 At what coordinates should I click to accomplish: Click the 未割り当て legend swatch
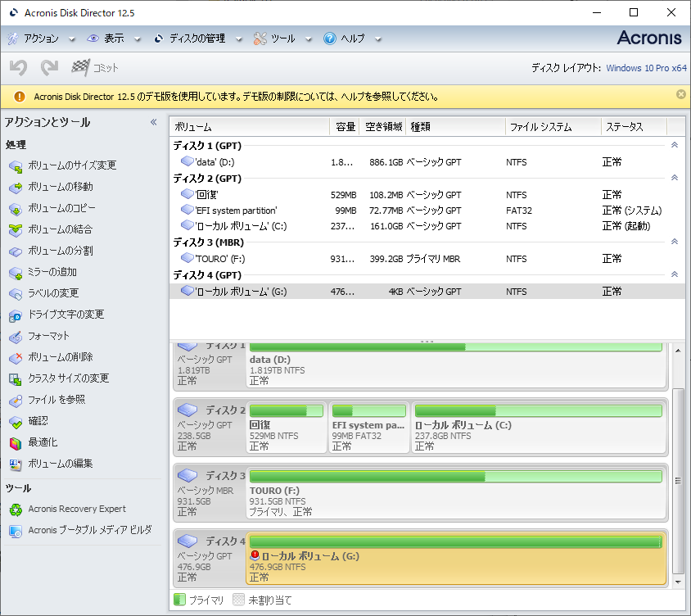click(238, 600)
